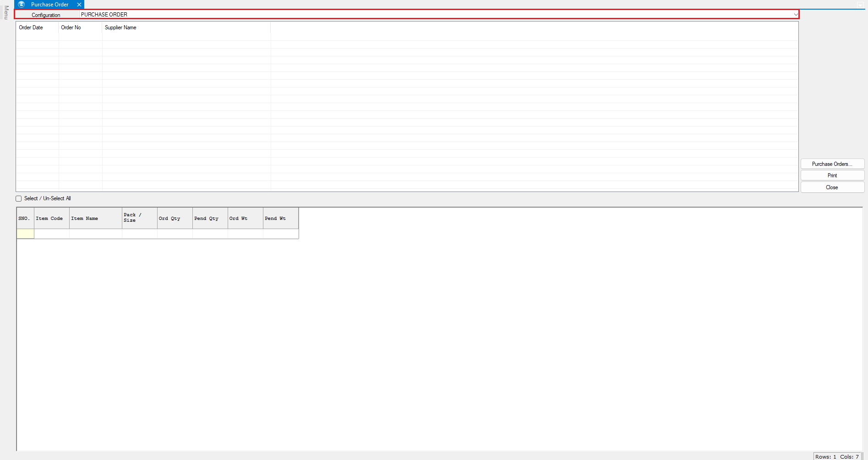The height and width of the screenshot is (460, 868).
Task: Open the tab list arrow at top-right
Action: point(860,5)
